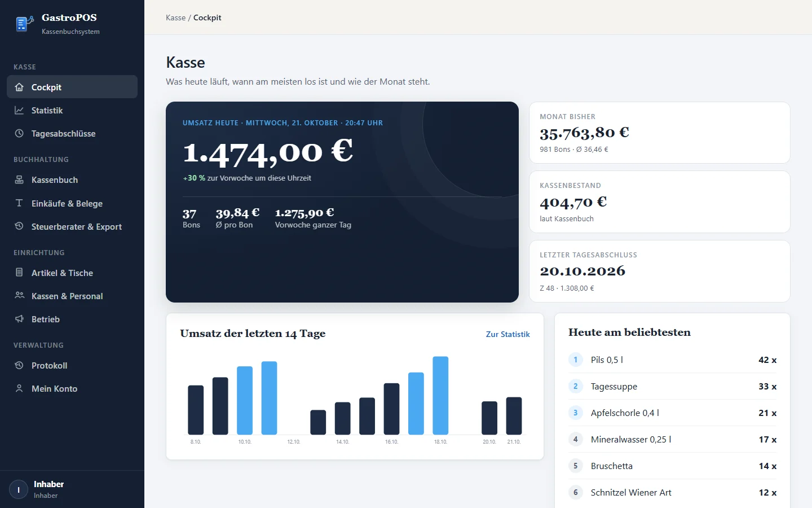Open the Protokoll menu item

[72, 365]
